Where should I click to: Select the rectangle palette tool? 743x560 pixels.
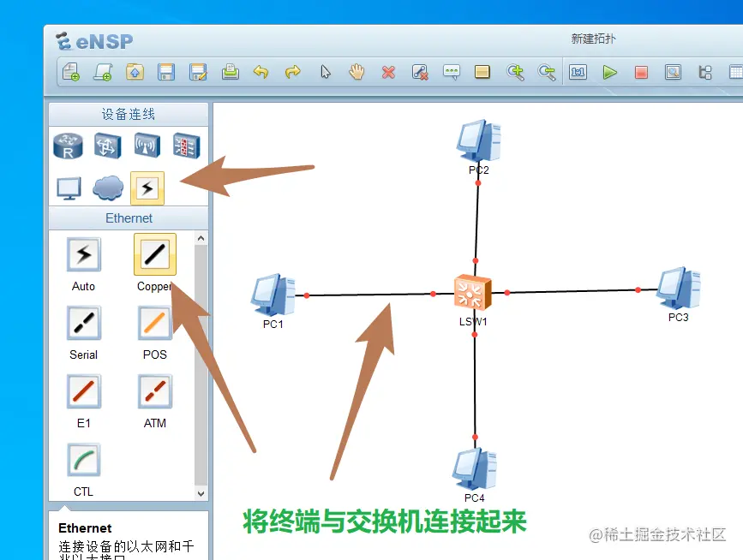click(x=482, y=72)
